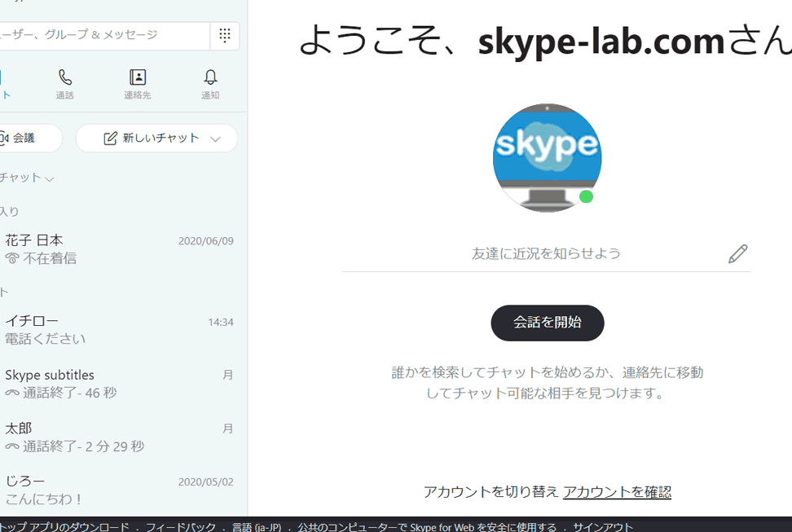Image resolution: width=792 pixels, height=532 pixels.
Task: Click the 電話ください message preview
Action: (x=46, y=338)
